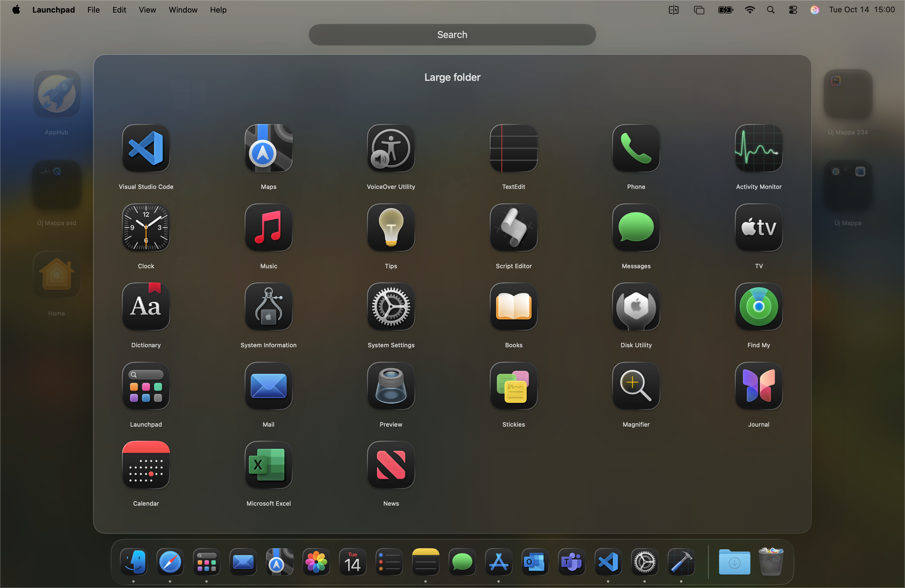905x588 pixels.
Task: Open the Window menu
Action: click(x=183, y=10)
